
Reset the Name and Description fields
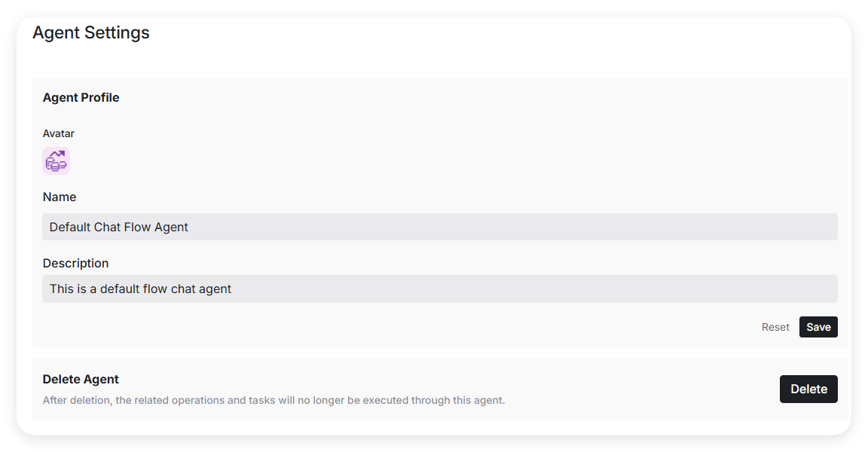pyautogui.click(x=775, y=327)
